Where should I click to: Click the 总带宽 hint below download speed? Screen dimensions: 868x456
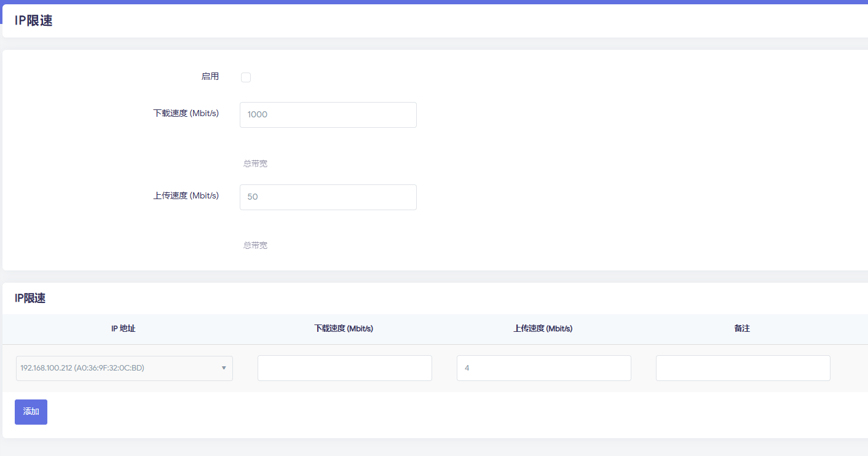pyautogui.click(x=255, y=163)
